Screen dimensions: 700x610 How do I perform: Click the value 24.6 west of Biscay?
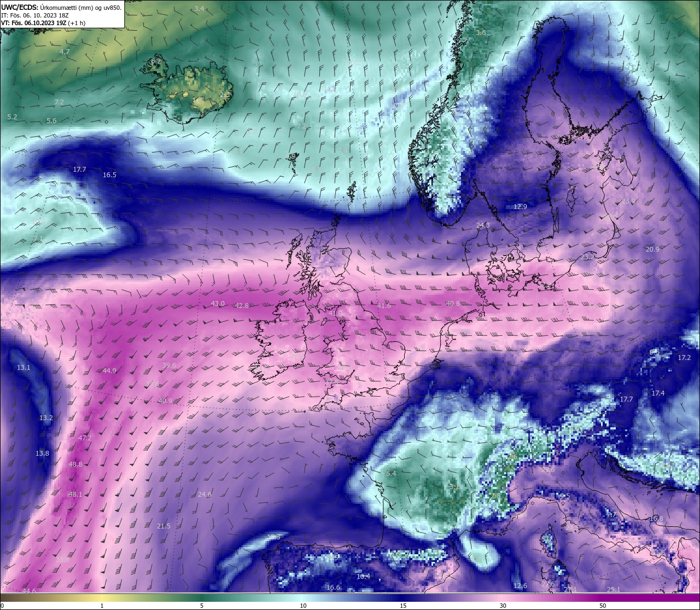point(205,495)
